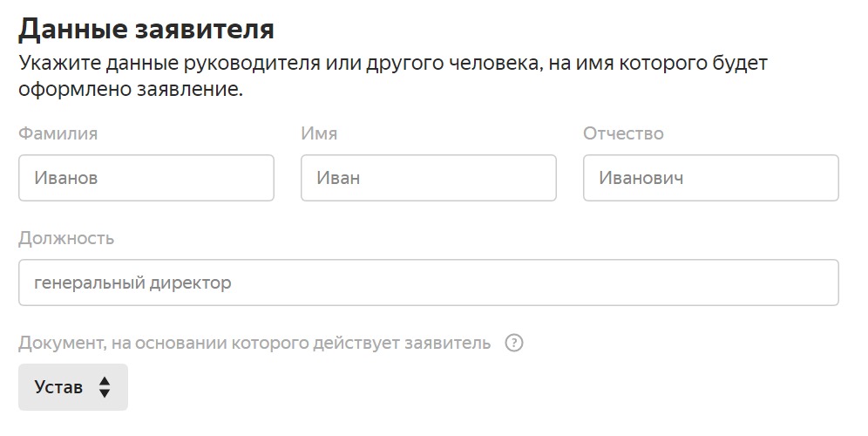Click the Должность field label

(66, 238)
